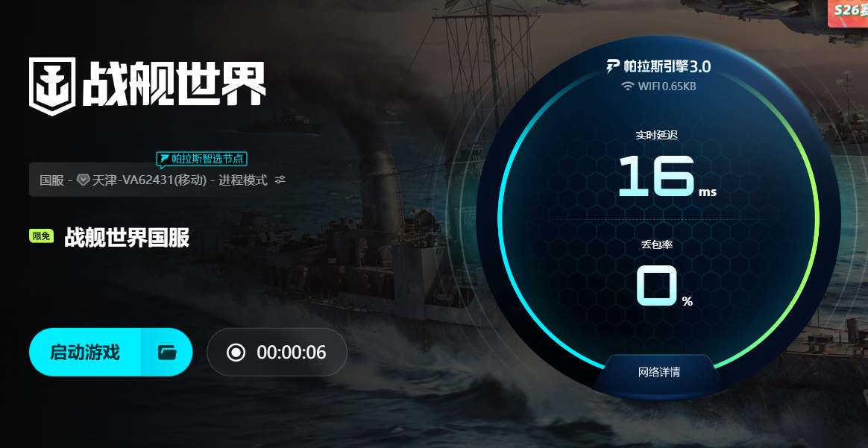Open the 网络详情 tab at gauge bottom
This screenshot has width=868, height=448.
(658, 372)
